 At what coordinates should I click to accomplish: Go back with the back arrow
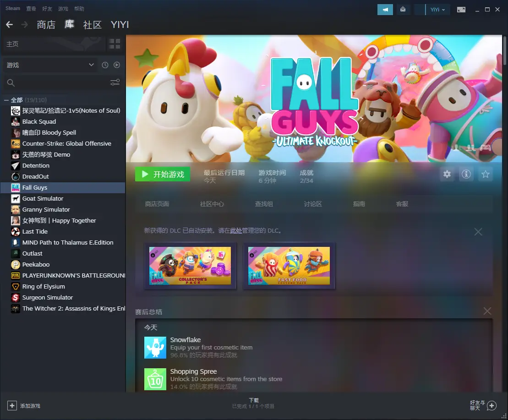pos(10,25)
